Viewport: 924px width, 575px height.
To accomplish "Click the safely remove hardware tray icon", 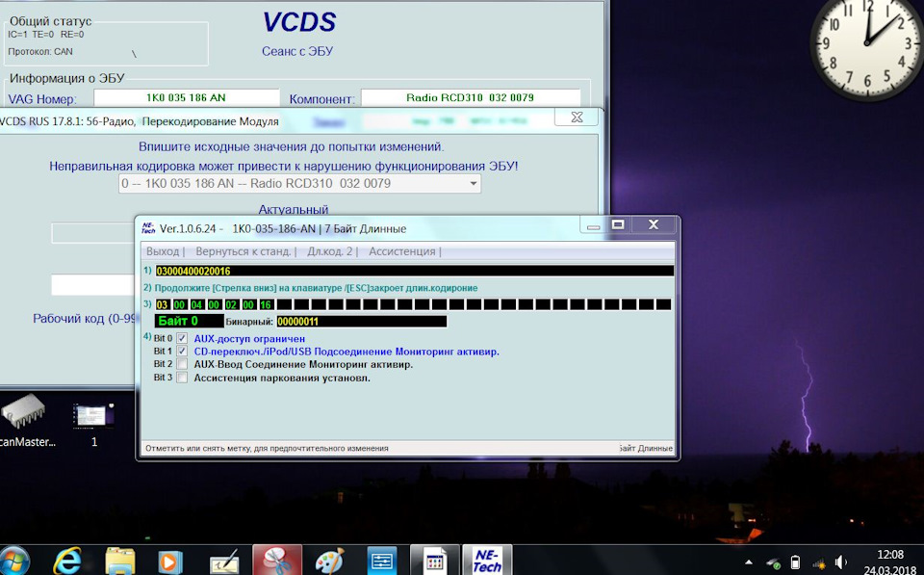I will [773, 562].
